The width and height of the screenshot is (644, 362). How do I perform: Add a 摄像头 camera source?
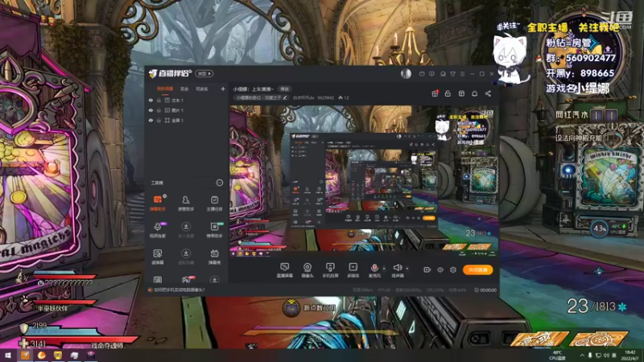click(308, 270)
